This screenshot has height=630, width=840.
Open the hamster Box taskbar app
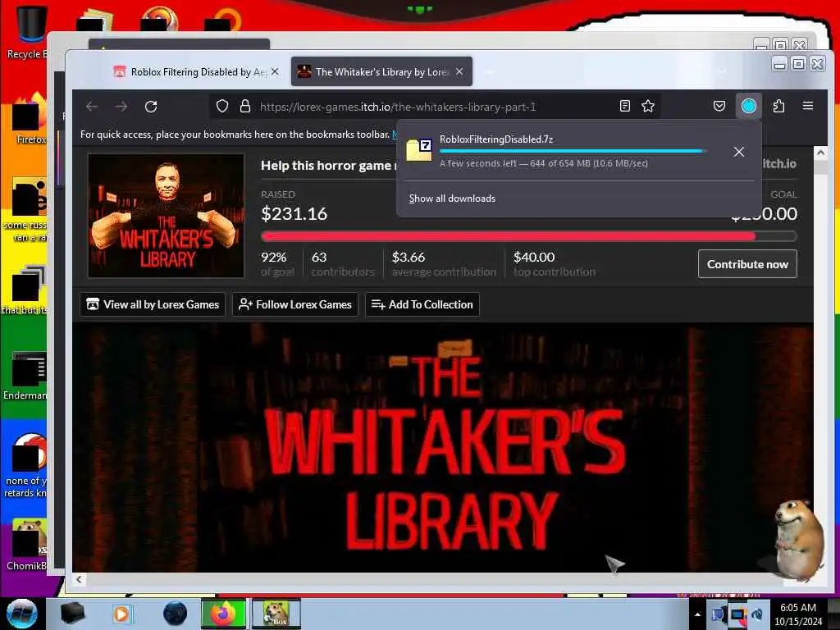276,614
